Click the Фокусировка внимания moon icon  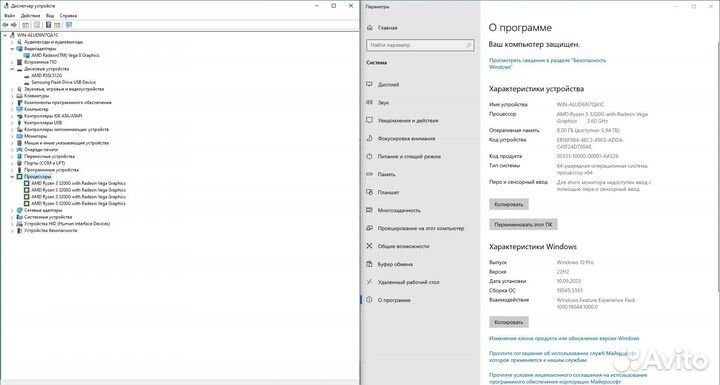point(369,138)
